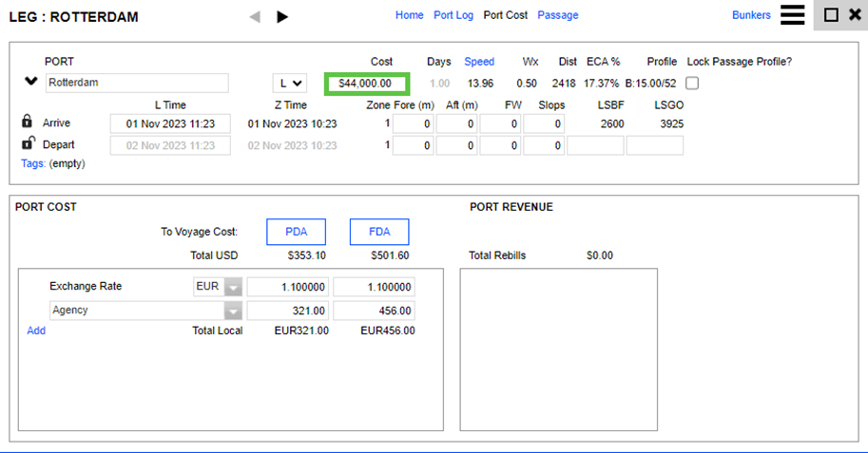Image resolution: width=868 pixels, height=453 pixels.
Task: Click the PDA button
Action: (296, 232)
